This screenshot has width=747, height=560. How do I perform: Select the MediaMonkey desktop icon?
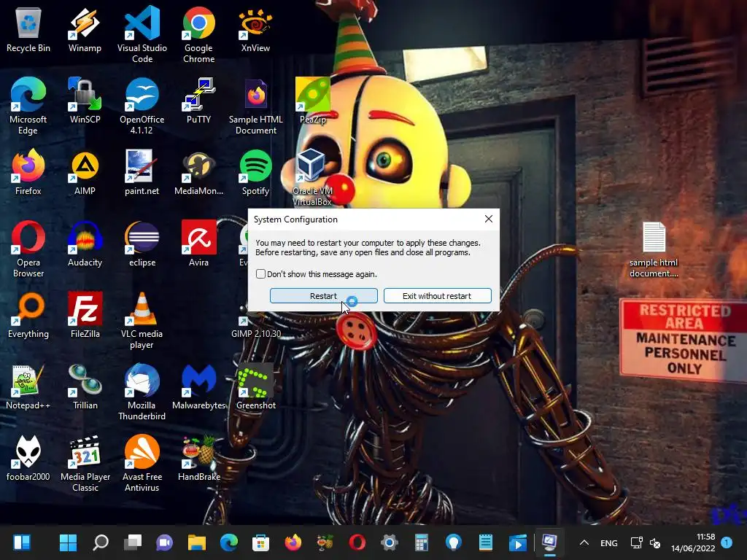pyautogui.click(x=198, y=172)
